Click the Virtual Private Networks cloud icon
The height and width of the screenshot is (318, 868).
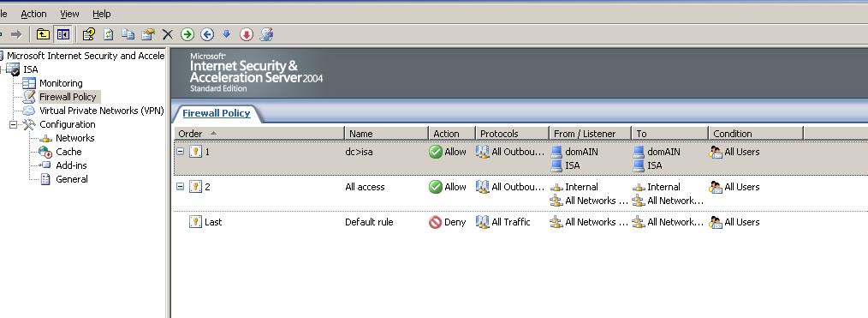click(x=29, y=111)
